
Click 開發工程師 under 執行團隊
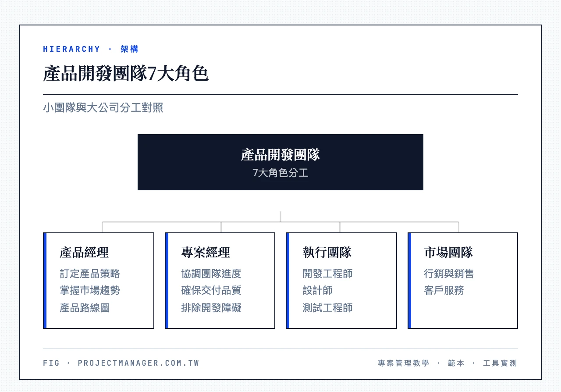point(327,274)
